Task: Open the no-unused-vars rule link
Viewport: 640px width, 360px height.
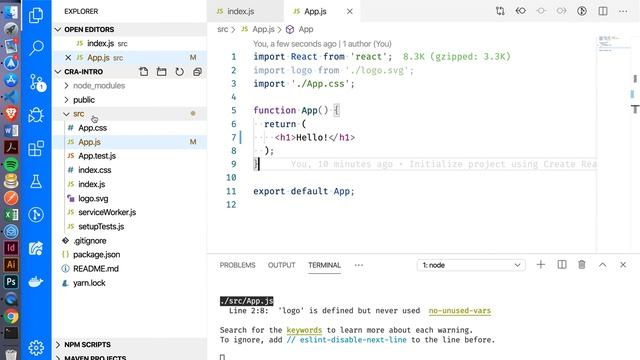Action: coord(460,311)
